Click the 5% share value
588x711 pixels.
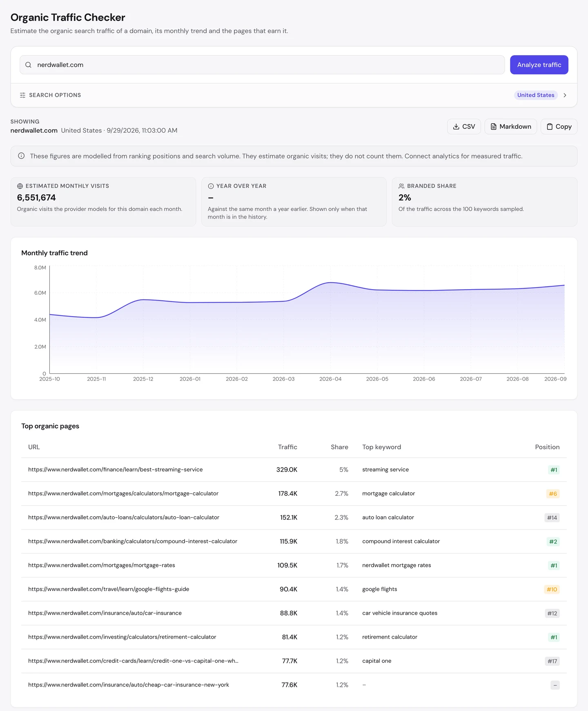344,470
